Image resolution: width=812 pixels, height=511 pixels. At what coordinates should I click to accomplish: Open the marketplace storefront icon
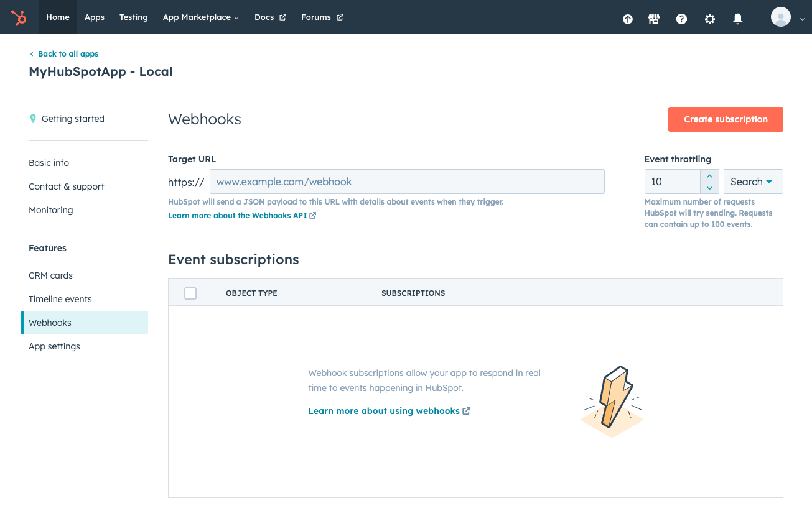tap(654, 19)
